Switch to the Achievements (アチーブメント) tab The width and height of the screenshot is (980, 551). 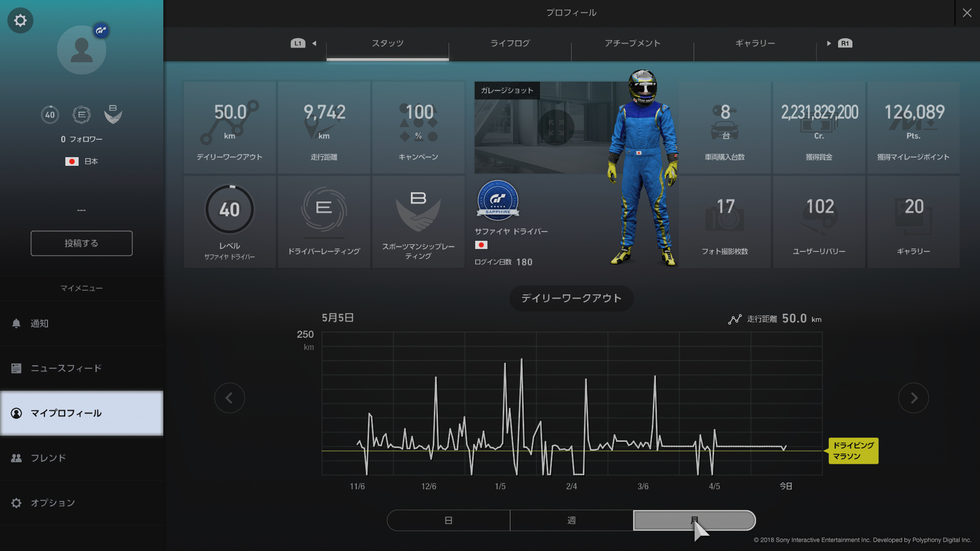(632, 43)
